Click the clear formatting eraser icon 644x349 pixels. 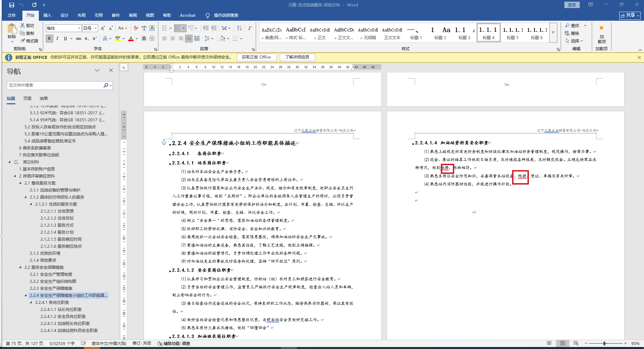[x=136, y=28]
